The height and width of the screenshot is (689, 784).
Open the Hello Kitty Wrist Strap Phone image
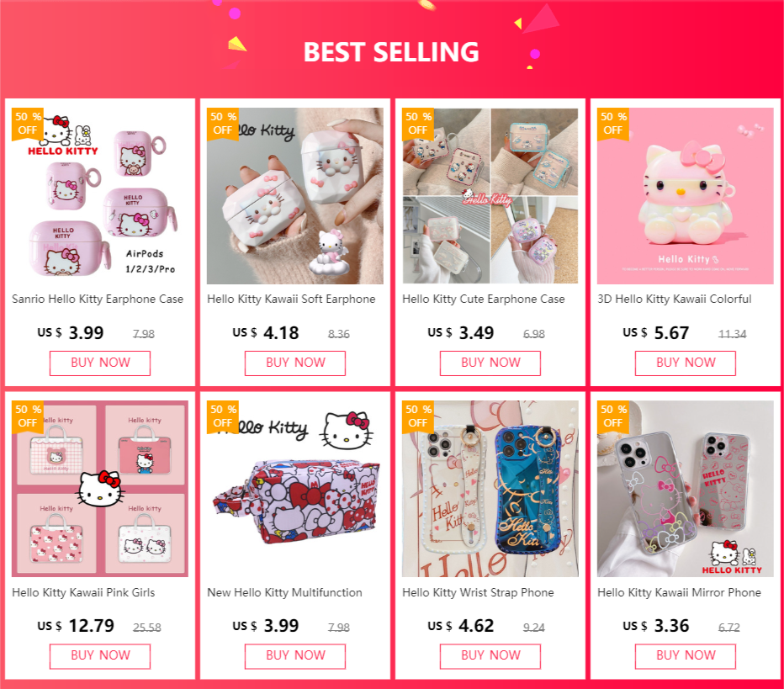490,489
